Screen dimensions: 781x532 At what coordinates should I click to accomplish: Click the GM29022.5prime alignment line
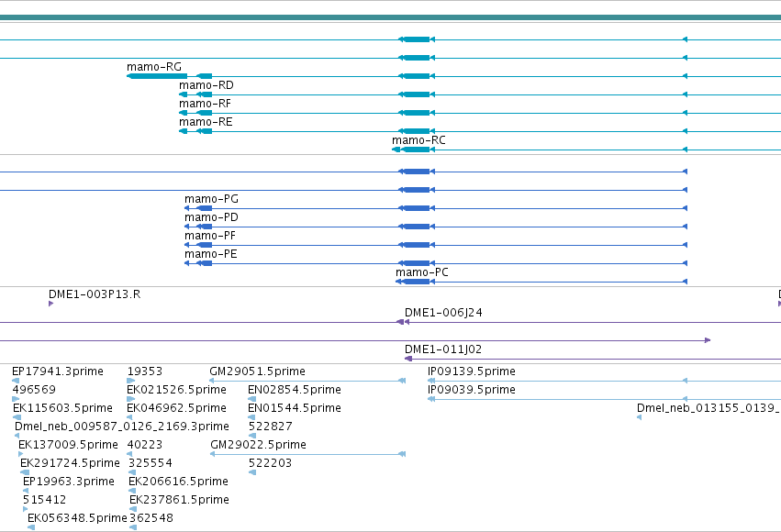click(307, 454)
